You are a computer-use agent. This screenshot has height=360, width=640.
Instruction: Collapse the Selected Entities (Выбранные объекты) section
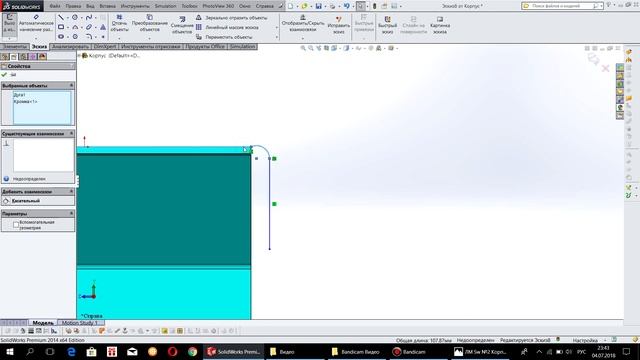[71, 85]
